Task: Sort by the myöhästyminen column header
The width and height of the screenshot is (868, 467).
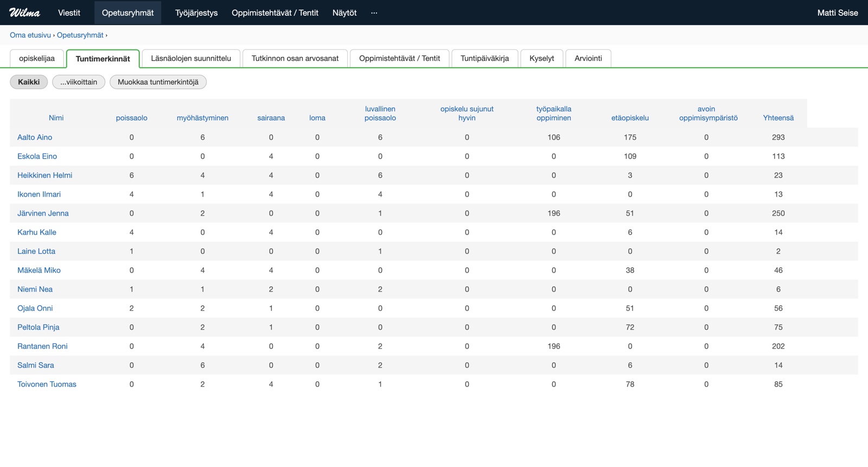Action: coord(203,118)
